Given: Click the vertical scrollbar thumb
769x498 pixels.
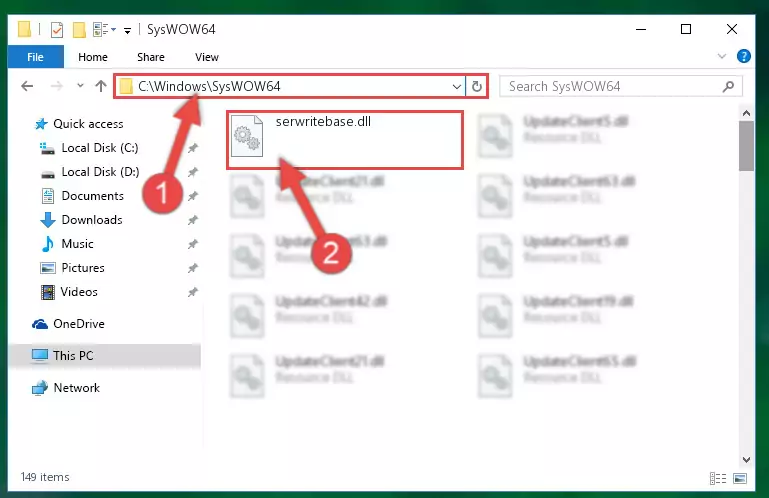Looking at the screenshot, I should pos(746,146).
